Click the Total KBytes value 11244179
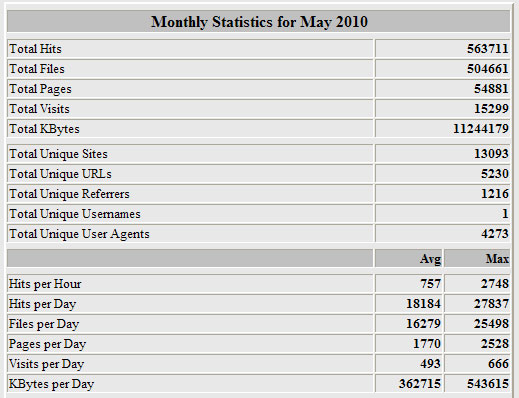Image resolution: width=519 pixels, height=398 pixels. coord(481,129)
